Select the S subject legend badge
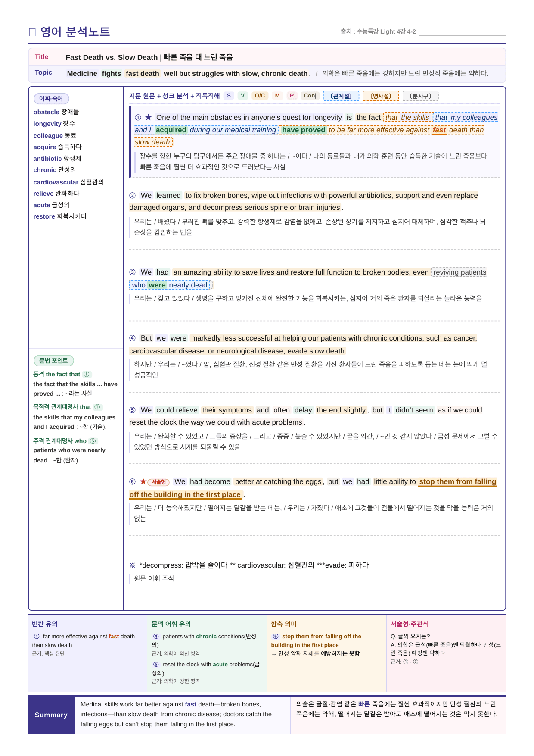Image resolution: width=534 pixels, height=756 pixels. 229,96
